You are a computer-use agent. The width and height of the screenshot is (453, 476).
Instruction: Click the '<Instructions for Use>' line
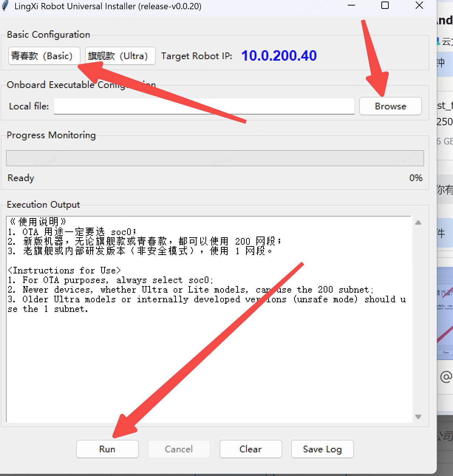point(64,271)
